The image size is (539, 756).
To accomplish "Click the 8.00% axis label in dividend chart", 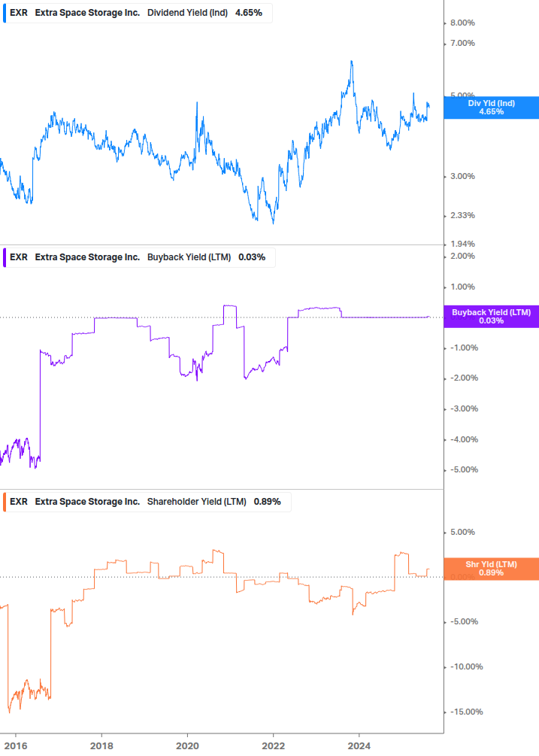I will (x=462, y=23).
